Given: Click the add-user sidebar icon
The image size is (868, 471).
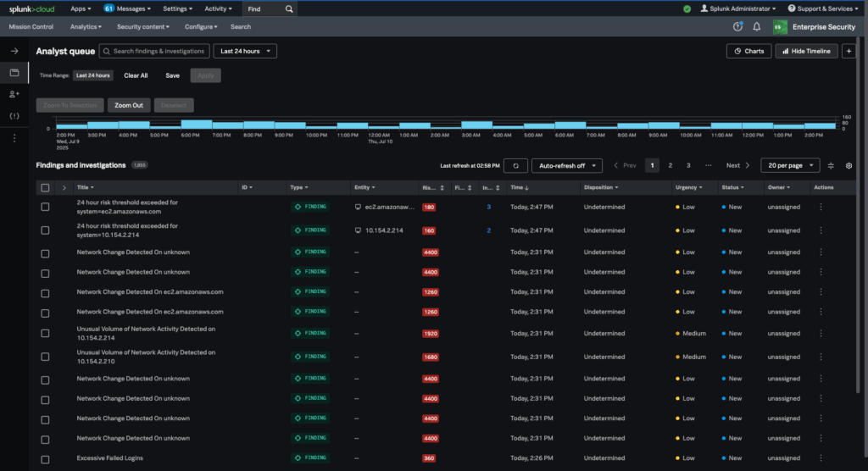Looking at the screenshot, I should [14, 94].
